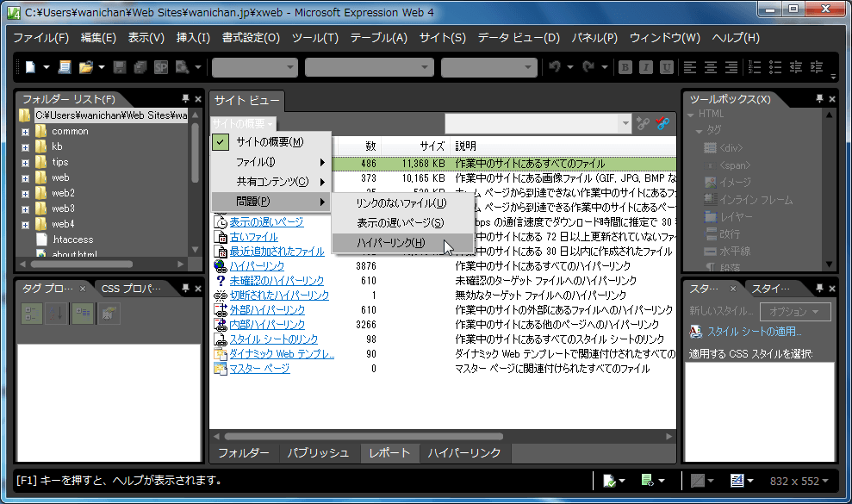Switch to the パブリッシュ view tab
Image resolution: width=852 pixels, height=504 pixels.
coord(319,453)
